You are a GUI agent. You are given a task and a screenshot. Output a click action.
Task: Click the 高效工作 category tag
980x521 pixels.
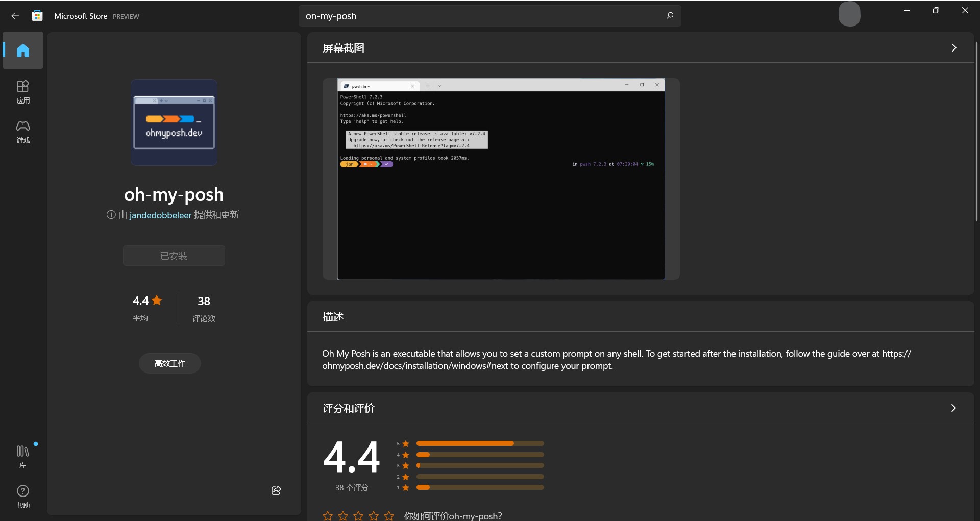click(x=170, y=363)
